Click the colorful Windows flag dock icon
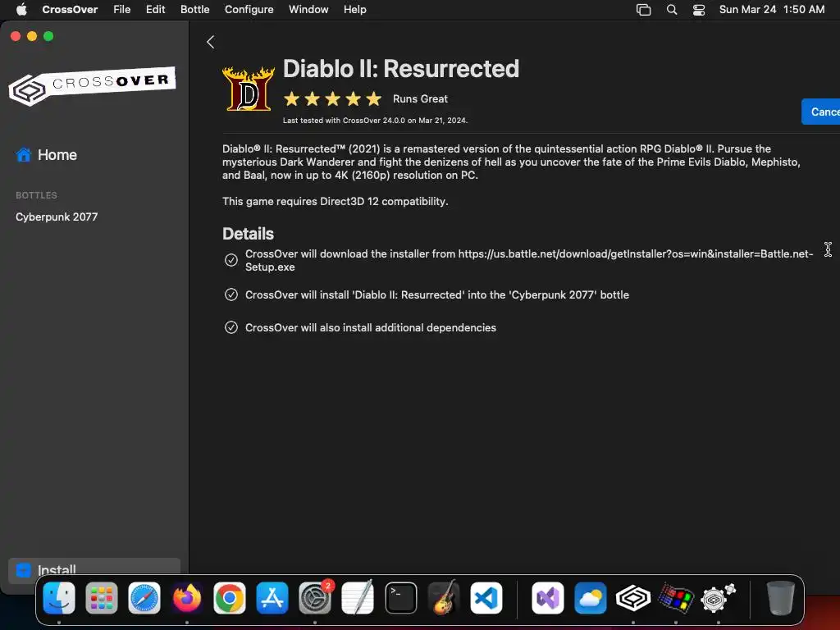840x630 pixels. (x=676, y=598)
